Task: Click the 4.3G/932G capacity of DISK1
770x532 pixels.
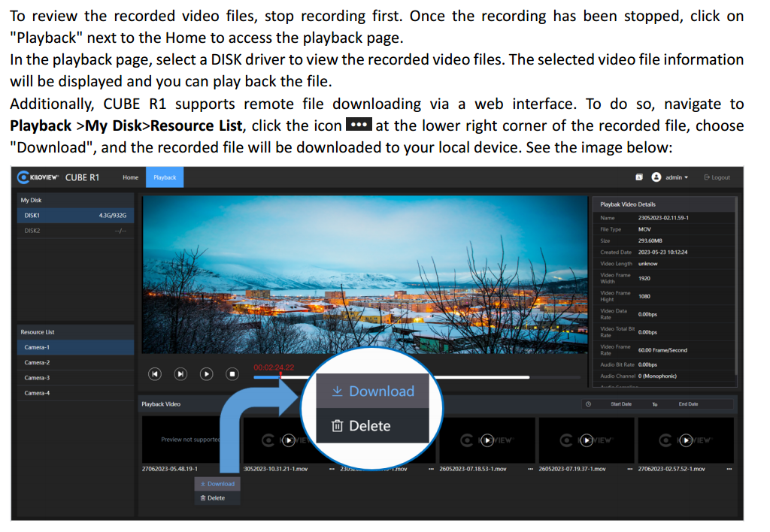Action: point(113,216)
